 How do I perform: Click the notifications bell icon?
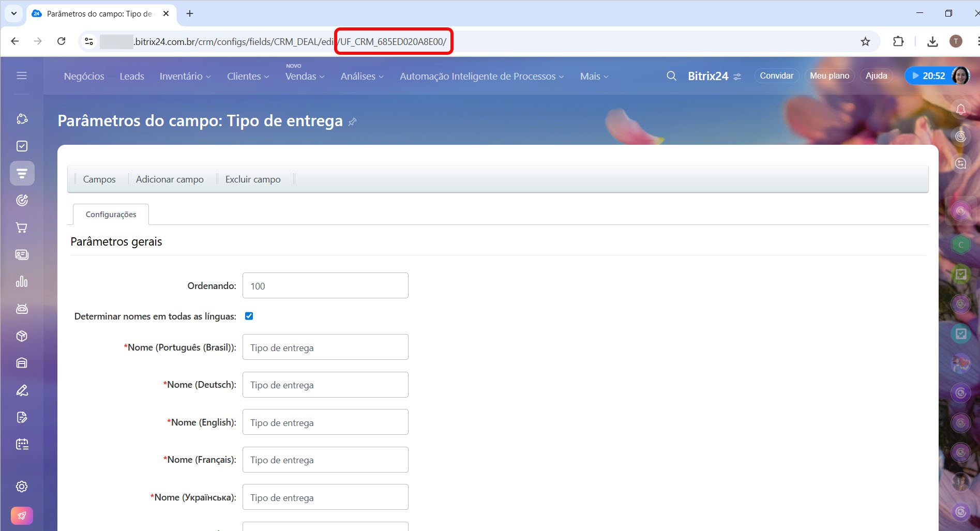click(x=960, y=109)
